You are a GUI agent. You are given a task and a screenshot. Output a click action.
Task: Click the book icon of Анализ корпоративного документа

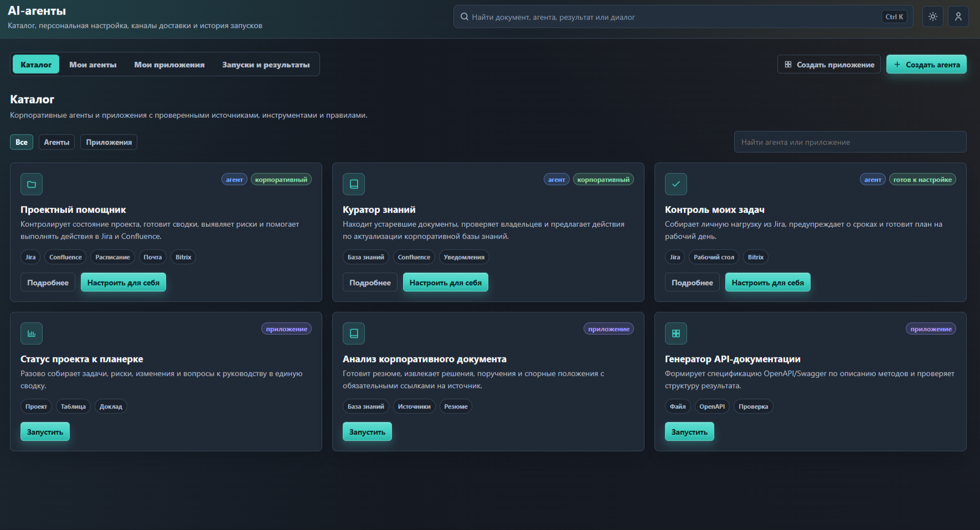point(354,334)
